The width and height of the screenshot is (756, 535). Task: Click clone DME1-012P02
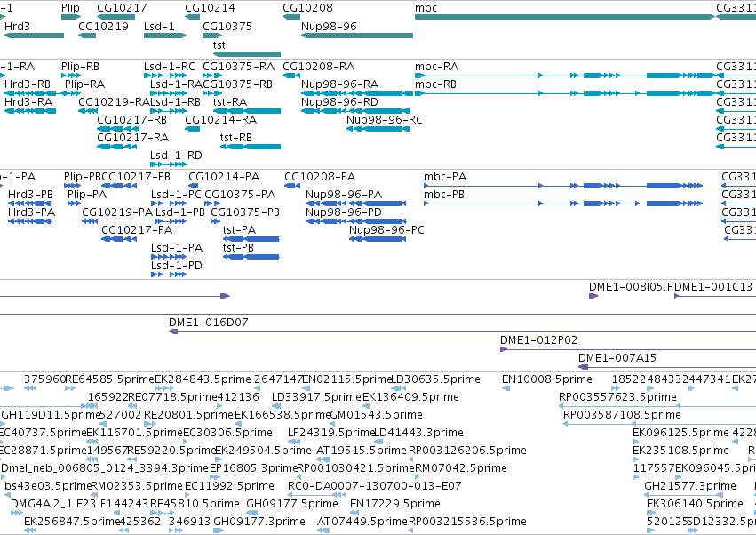tap(538, 340)
